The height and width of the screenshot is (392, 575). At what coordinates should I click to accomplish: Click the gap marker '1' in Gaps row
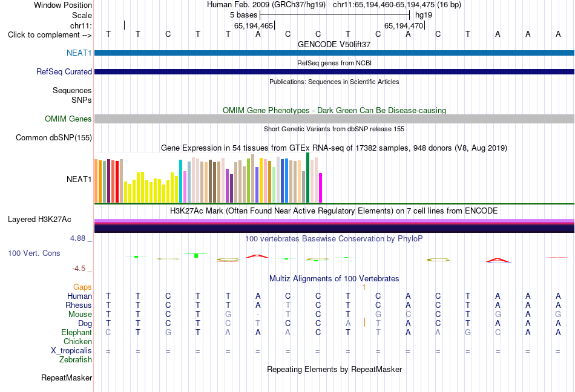point(364,287)
